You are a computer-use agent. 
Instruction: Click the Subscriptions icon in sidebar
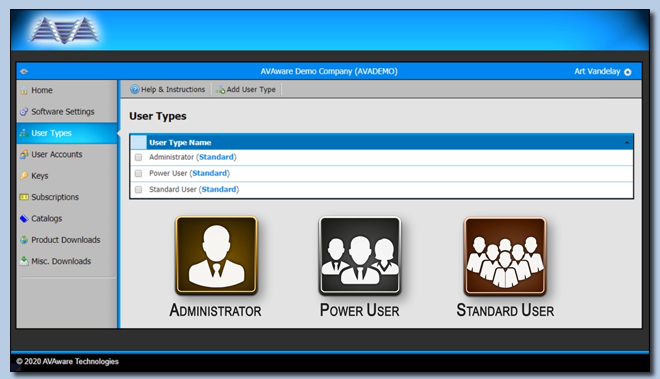24,197
